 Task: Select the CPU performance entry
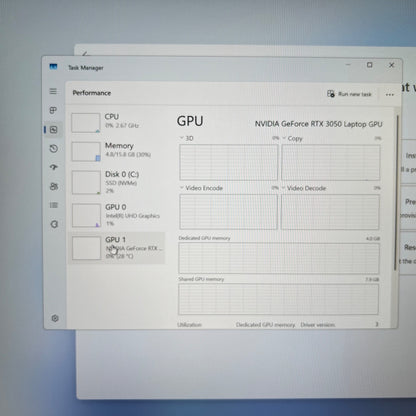[x=117, y=122]
